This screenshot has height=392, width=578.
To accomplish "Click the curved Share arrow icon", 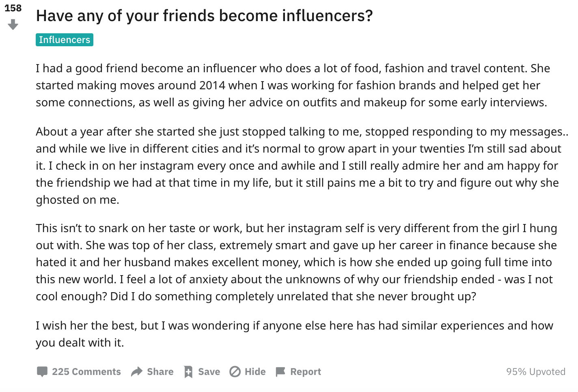I will tap(137, 372).
